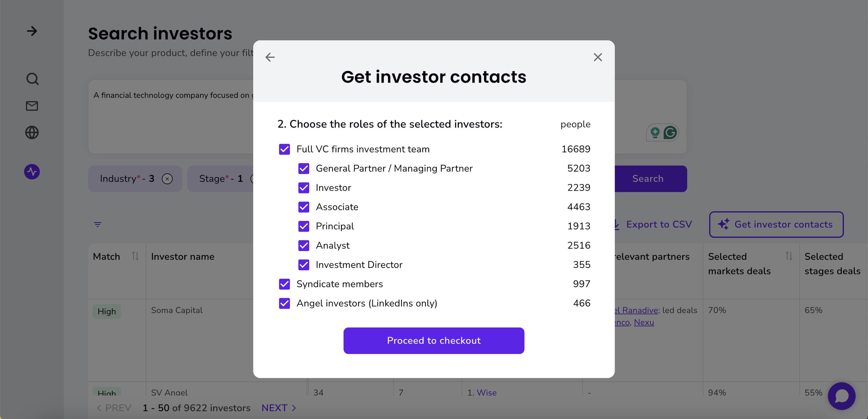Click the purple activity pulse icon

click(x=32, y=172)
